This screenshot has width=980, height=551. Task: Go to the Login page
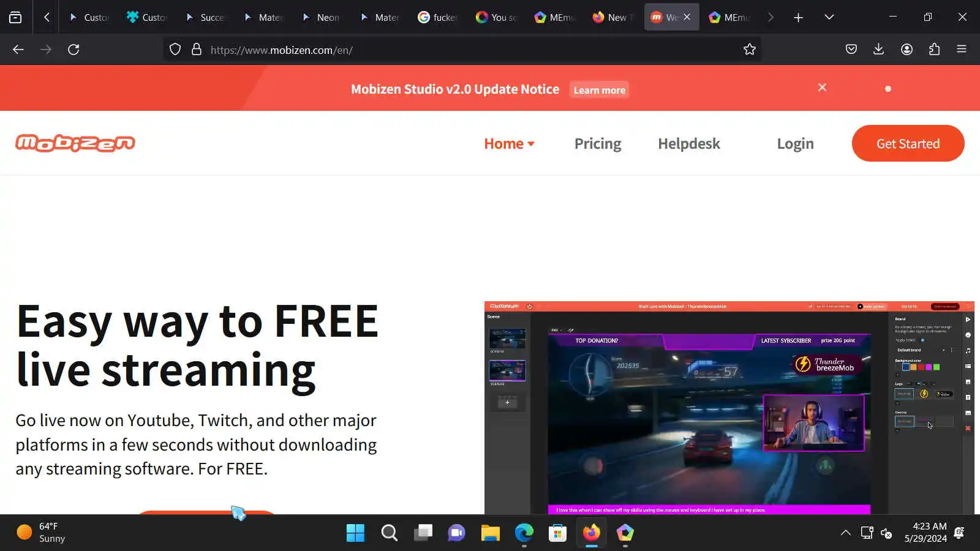[x=796, y=144]
